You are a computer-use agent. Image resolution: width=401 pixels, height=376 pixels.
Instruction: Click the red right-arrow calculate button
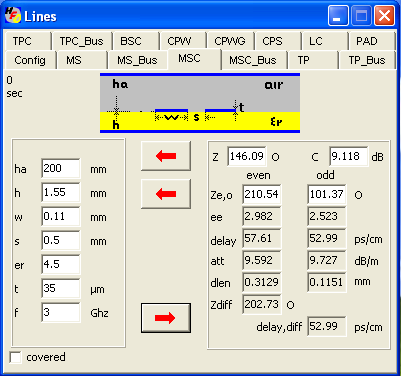(x=166, y=318)
